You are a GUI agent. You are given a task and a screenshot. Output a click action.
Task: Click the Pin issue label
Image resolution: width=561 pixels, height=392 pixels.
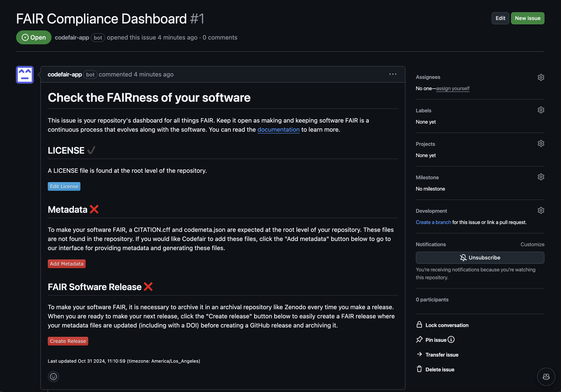[436, 340]
